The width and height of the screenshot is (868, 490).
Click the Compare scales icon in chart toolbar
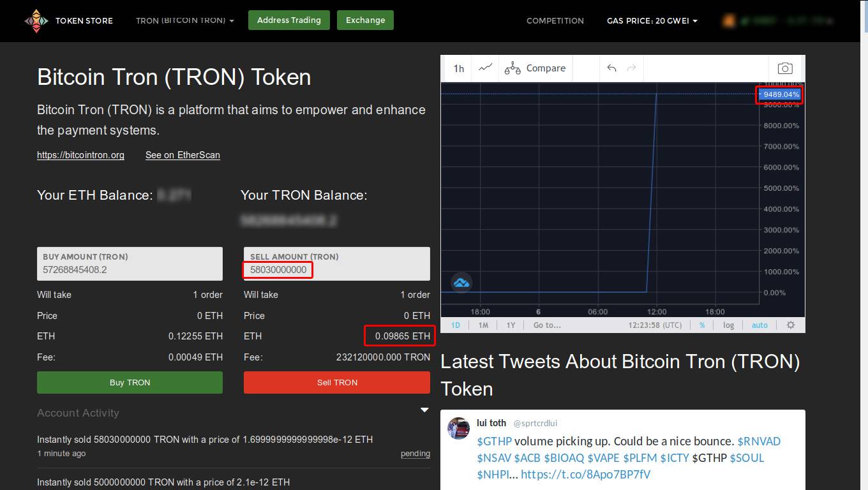click(x=513, y=68)
